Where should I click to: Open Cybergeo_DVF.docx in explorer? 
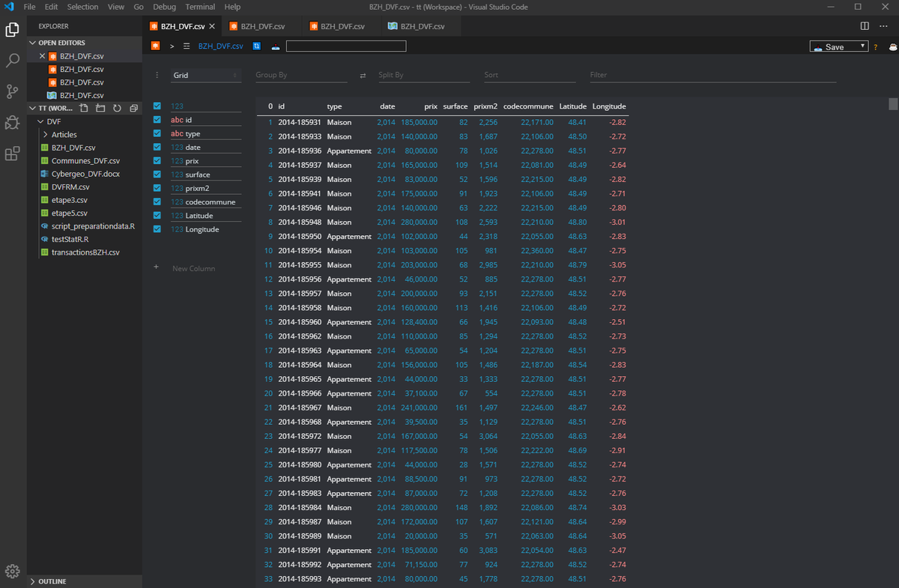(85, 174)
